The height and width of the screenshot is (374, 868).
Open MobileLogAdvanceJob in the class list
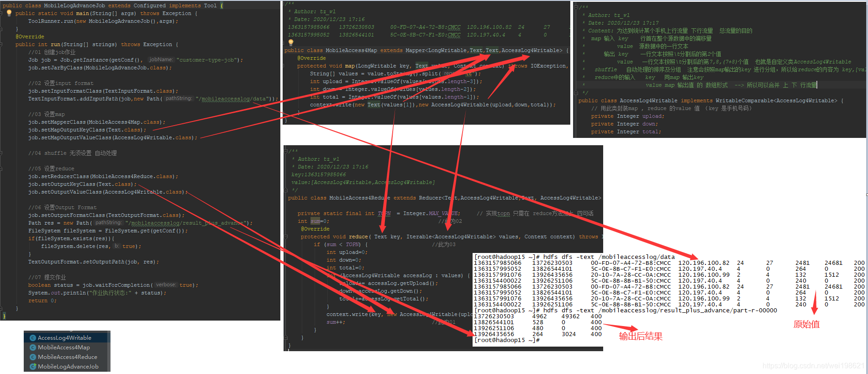tap(67, 367)
